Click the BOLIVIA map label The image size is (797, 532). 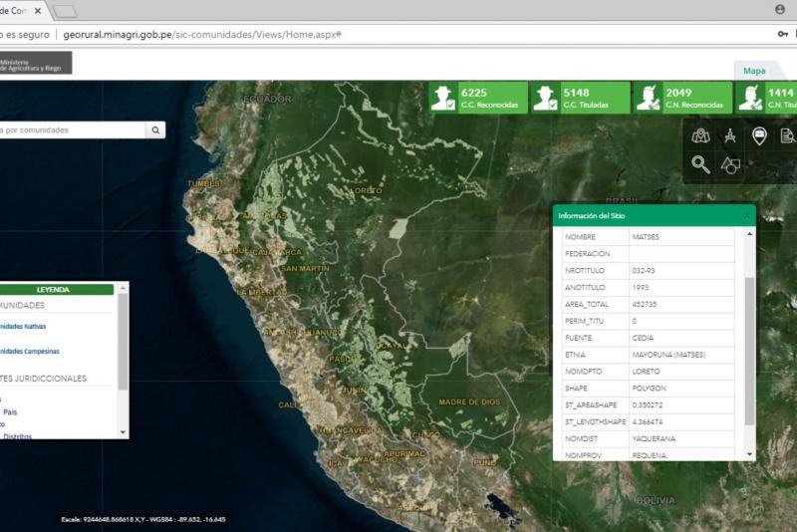tap(656, 500)
